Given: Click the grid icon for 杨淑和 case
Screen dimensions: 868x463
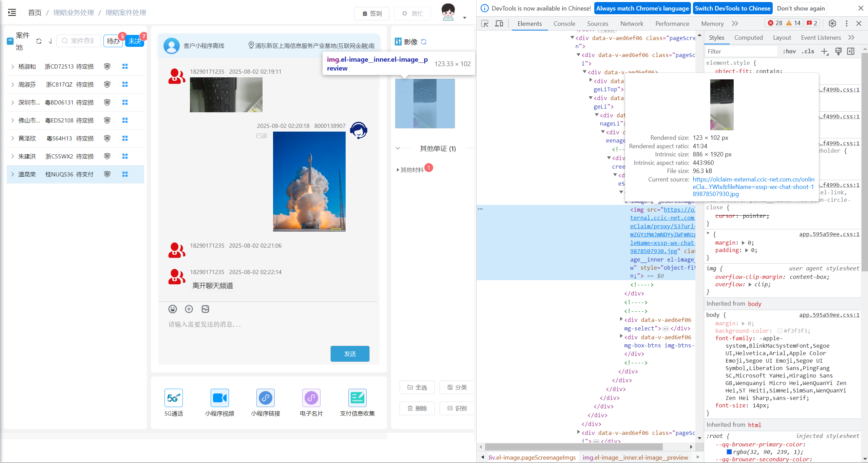Looking at the screenshot, I should click(125, 66).
